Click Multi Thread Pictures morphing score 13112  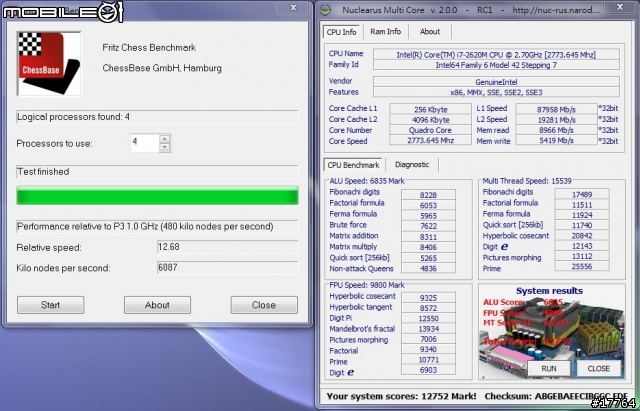coord(582,256)
